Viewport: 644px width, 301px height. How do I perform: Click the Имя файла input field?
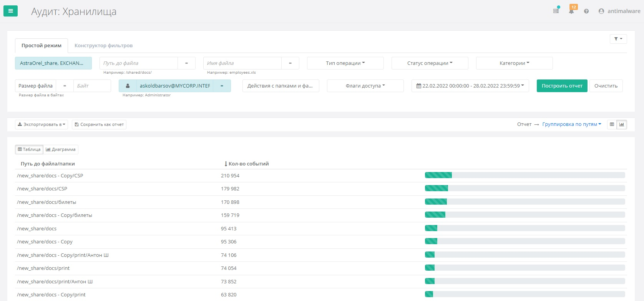(x=242, y=63)
